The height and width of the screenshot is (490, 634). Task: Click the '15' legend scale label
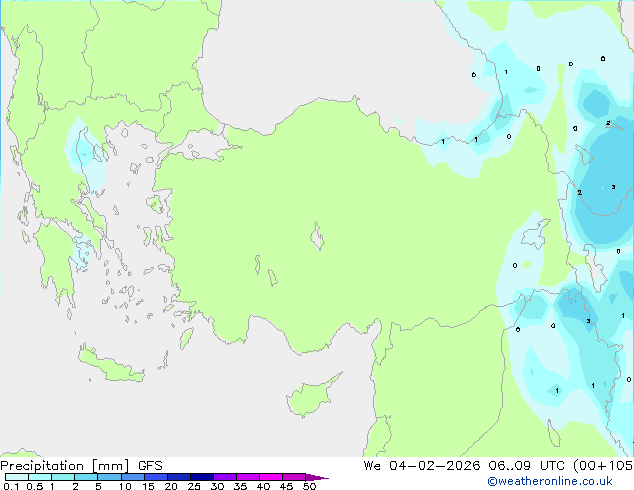coord(148,486)
